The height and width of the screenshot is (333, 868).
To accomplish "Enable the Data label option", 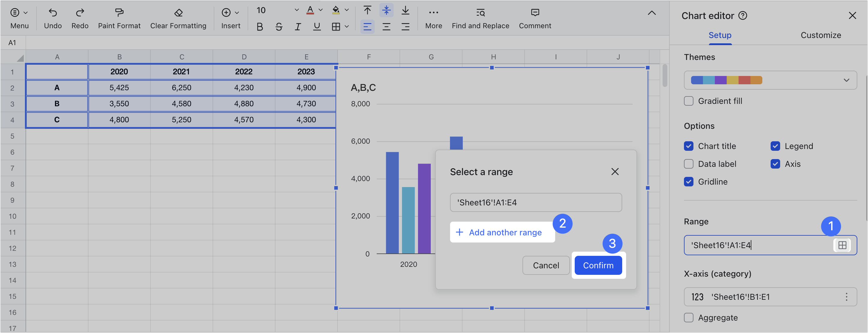I will click(689, 164).
